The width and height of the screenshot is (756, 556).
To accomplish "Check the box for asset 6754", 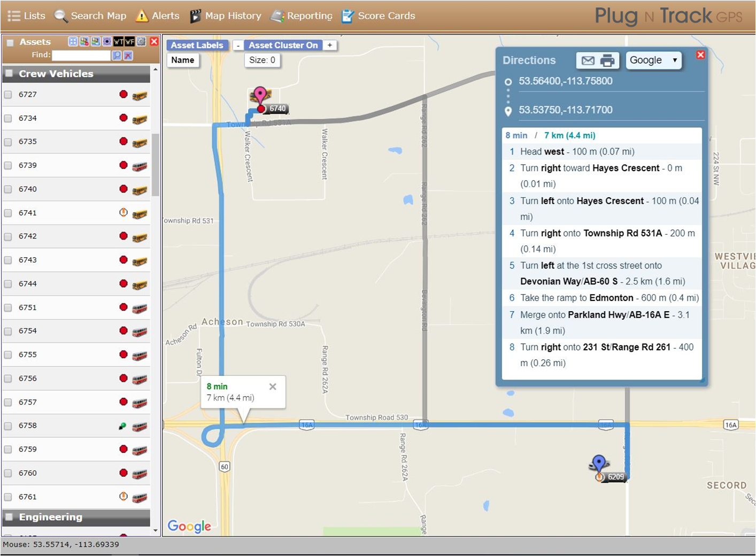I will pyautogui.click(x=8, y=331).
